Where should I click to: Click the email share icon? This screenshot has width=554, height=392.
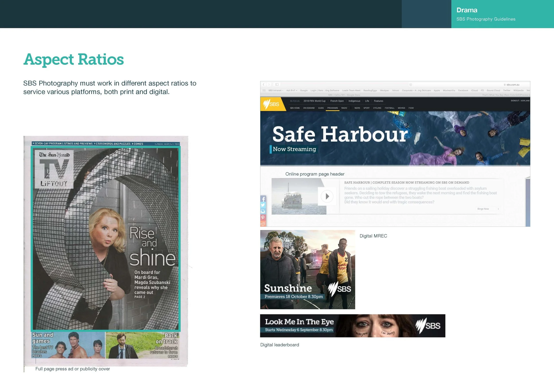coord(263,211)
